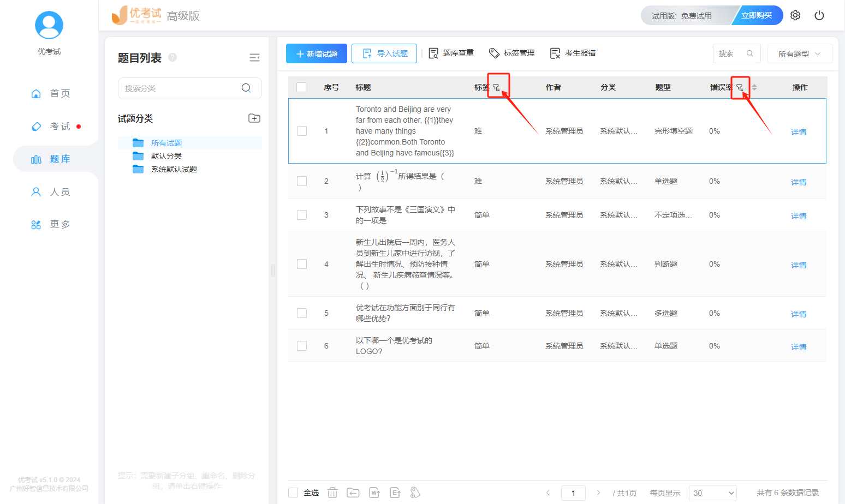The image size is (845, 504).
Task: Click the 作者 column header
Action: click(x=553, y=87)
